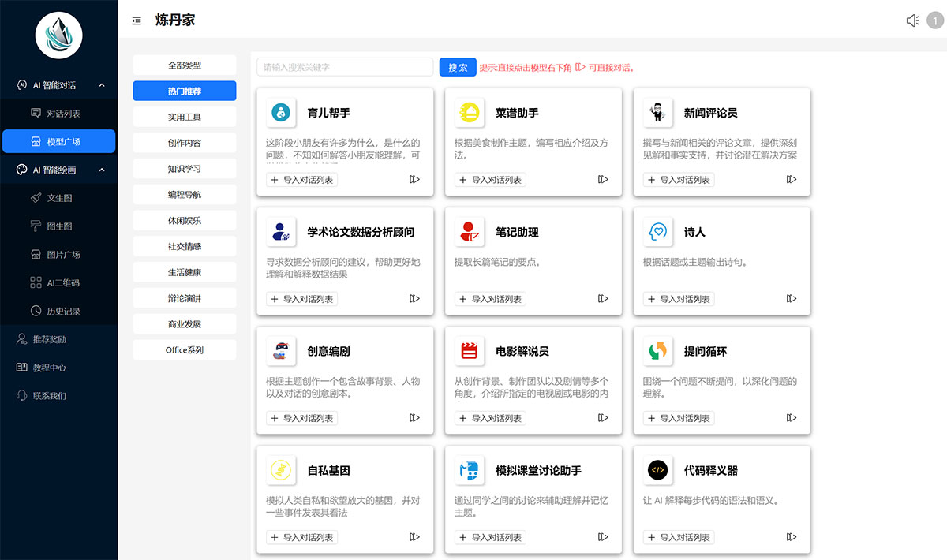
Task: Open 图片广场 in the sidebar
Action: pyautogui.click(x=59, y=254)
